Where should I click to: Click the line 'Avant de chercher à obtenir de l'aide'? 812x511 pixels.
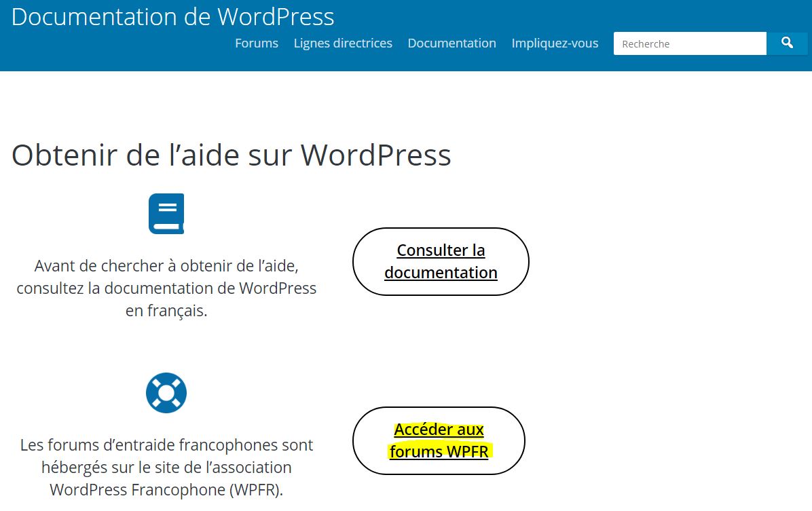(x=166, y=265)
